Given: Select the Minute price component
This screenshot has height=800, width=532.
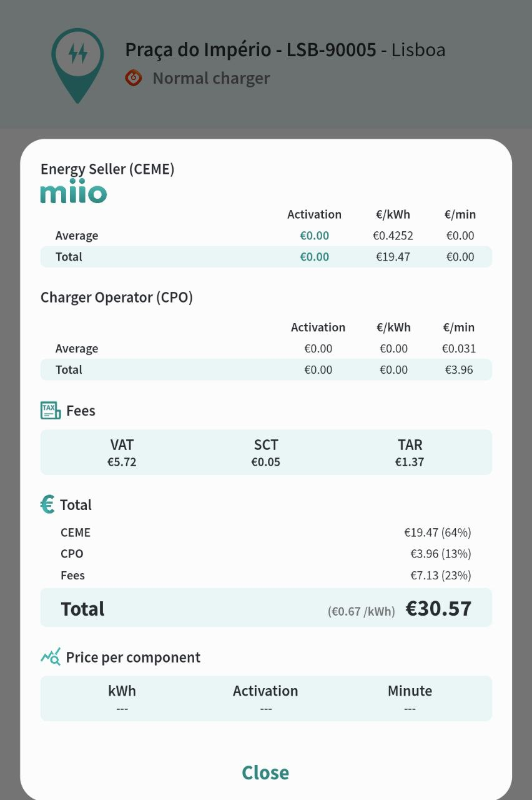Looking at the screenshot, I should (x=410, y=699).
